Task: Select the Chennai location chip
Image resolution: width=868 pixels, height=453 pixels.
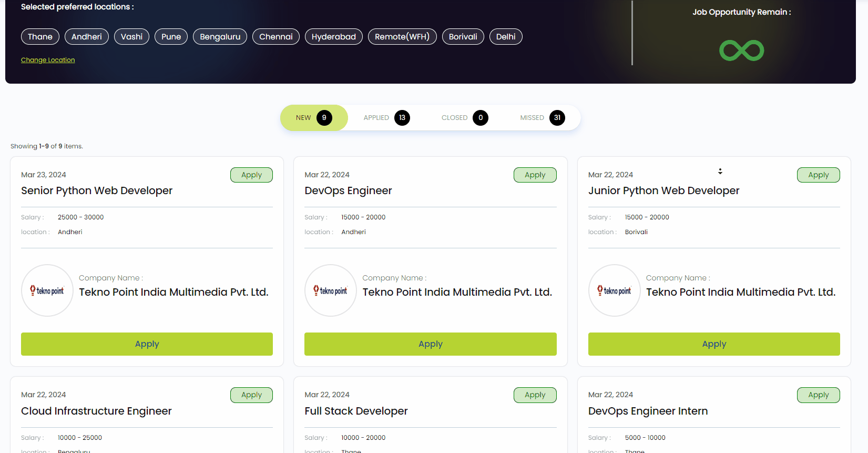Action: point(276,37)
